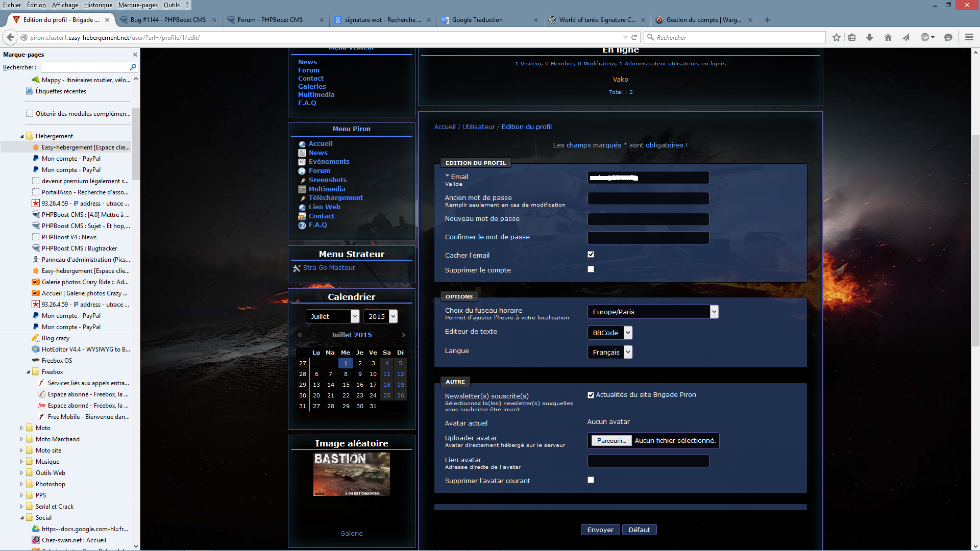
Task: Open the Europe/Paris timezone dropdown
Action: click(653, 312)
